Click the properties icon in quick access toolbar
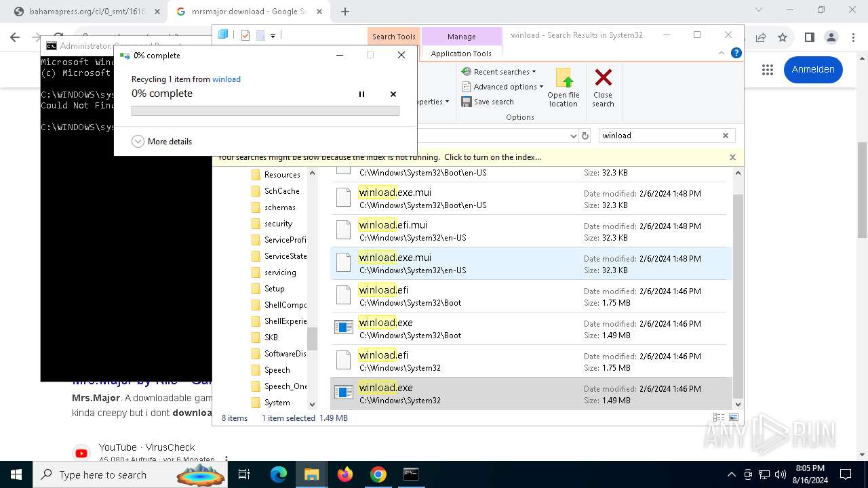The height and width of the screenshot is (488, 868). tap(245, 35)
